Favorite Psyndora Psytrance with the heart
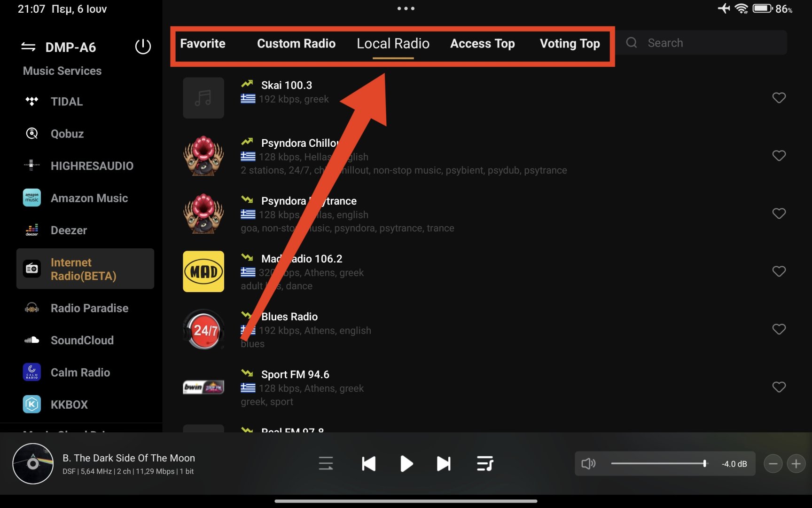This screenshot has height=508, width=812. [779, 213]
